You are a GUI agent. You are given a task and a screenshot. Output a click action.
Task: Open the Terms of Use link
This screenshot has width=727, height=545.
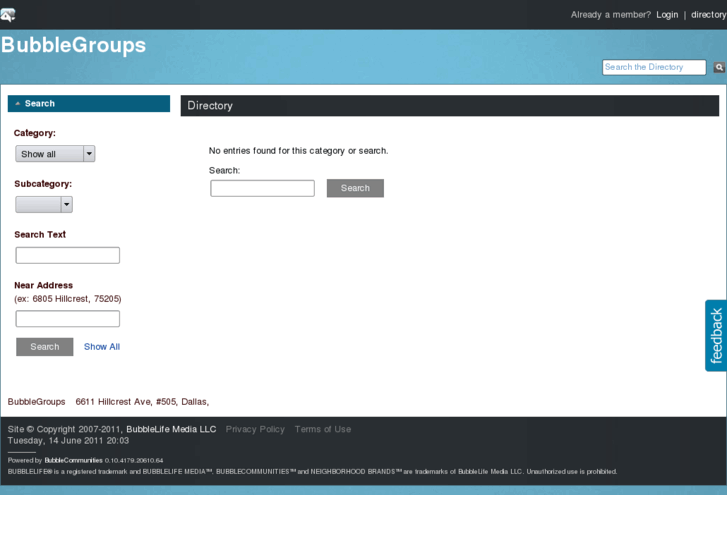pos(323,429)
